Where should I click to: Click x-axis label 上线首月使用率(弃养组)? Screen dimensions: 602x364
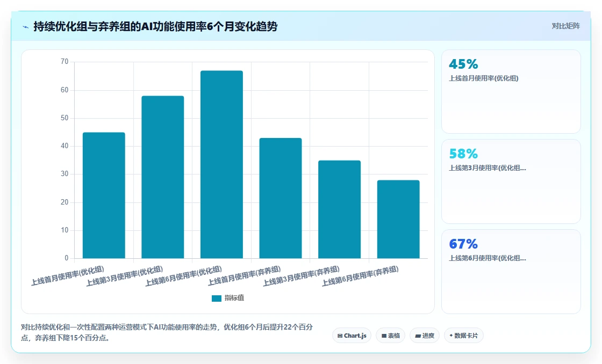245,275
